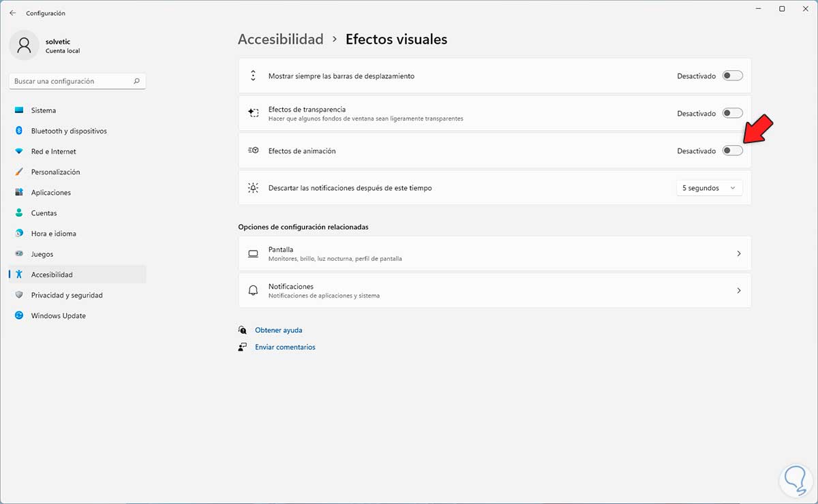Viewport: 818px width, 504px height.
Task: Turn on Efectos de animación toggle
Action: 732,151
